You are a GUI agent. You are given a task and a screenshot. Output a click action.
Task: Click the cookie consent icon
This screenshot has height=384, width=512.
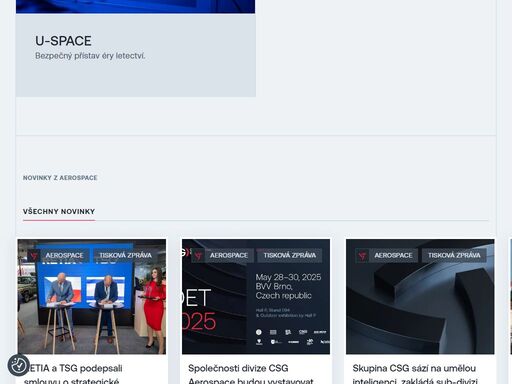(19, 365)
